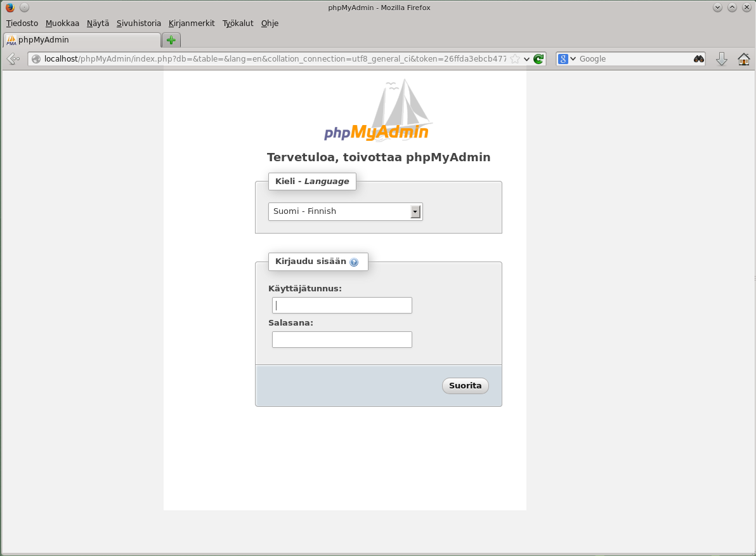The height and width of the screenshot is (556, 756).
Task: Open the Downloads arrow icon
Action: pyautogui.click(x=721, y=59)
